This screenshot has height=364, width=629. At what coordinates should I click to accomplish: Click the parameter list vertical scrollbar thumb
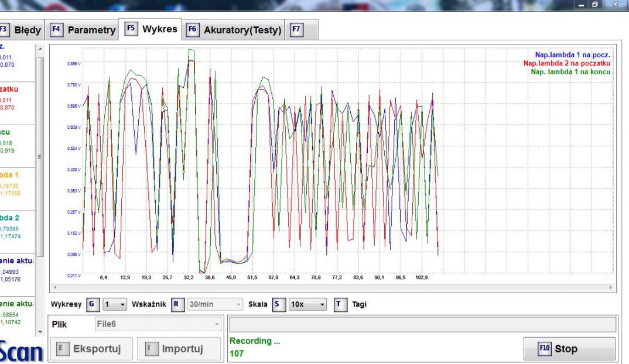point(40,155)
